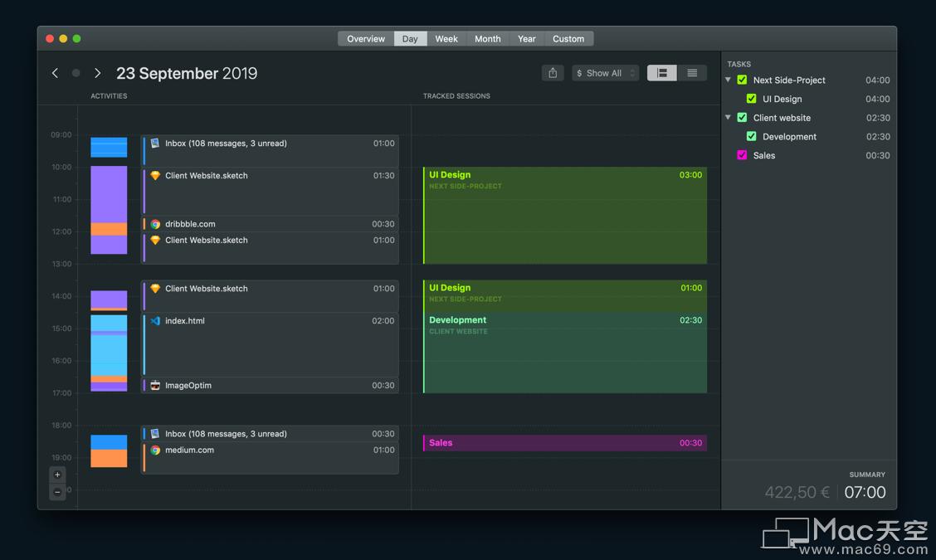Switch to Year tab
This screenshot has height=560, width=936.
coord(526,39)
